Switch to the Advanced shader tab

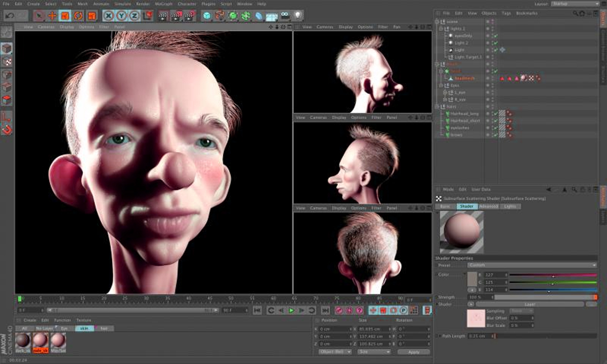(489, 206)
